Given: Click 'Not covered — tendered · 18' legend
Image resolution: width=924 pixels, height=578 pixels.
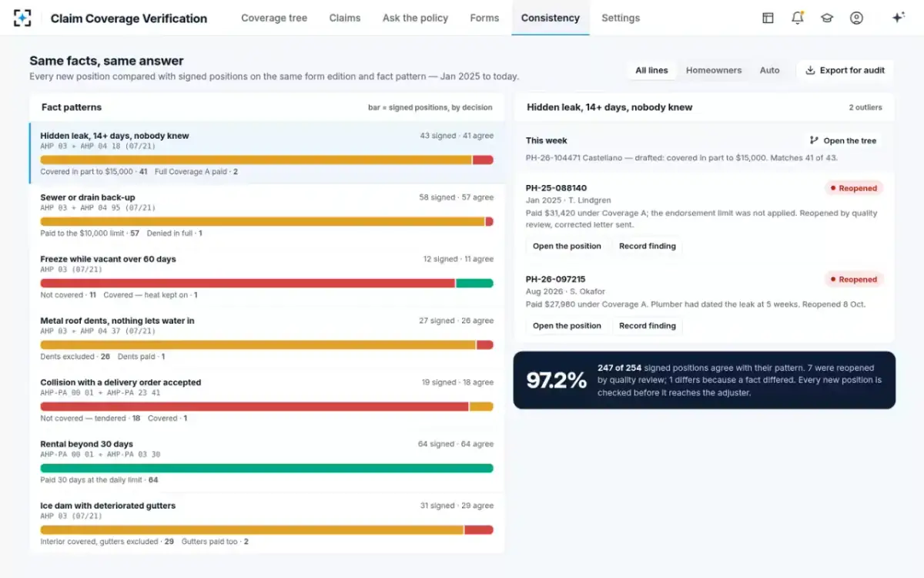Looking at the screenshot, I should [90, 418].
